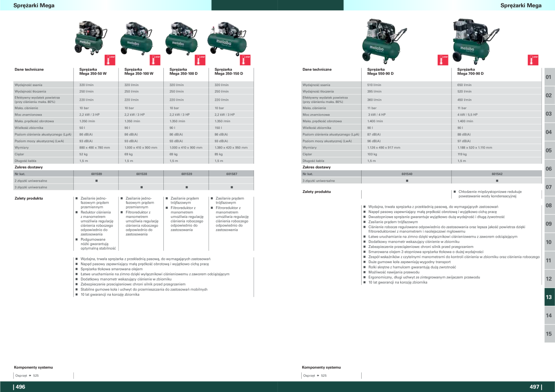This screenshot has height=392, width=555.
Task: Click the Komponenty systemu heading on page 496
Action: pyautogui.click(x=34, y=367)
